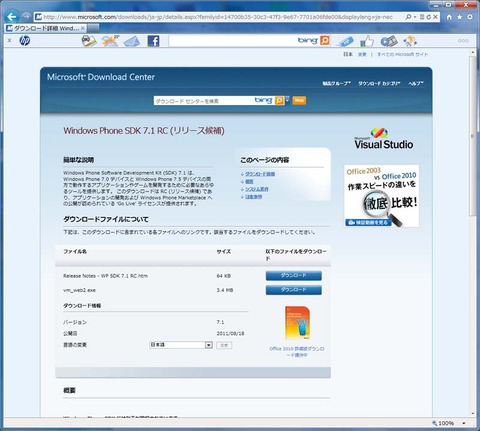The width and height of the screenshot is (480, 431).
Task: Open the weather toolbar icon
Action: [110, 41]
